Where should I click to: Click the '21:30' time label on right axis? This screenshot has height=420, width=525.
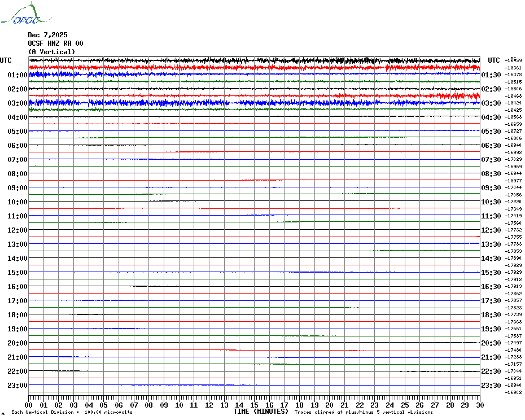click(x=491, y=357)
